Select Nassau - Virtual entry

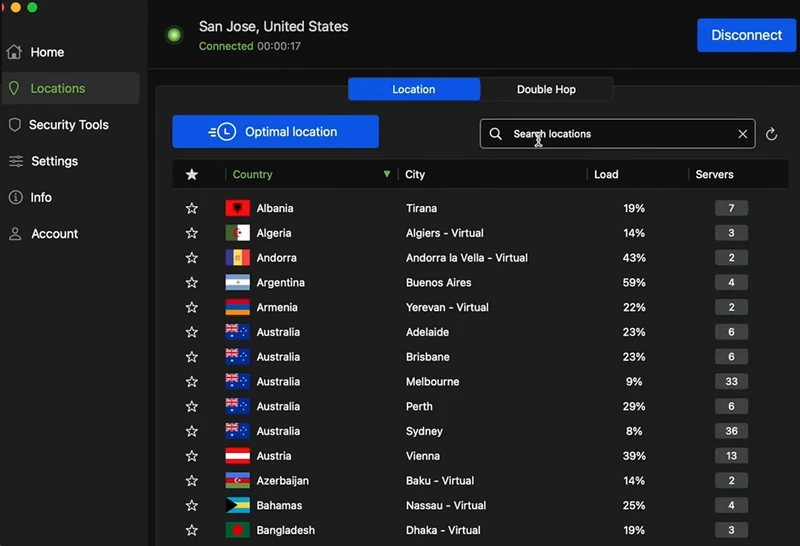[446, 506]
